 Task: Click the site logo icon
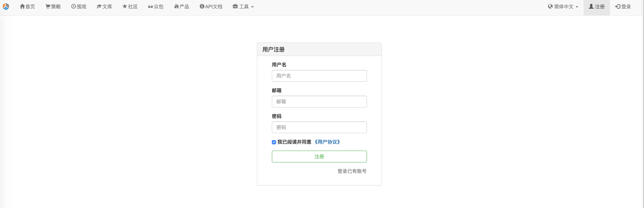click(x=6, y=7)
